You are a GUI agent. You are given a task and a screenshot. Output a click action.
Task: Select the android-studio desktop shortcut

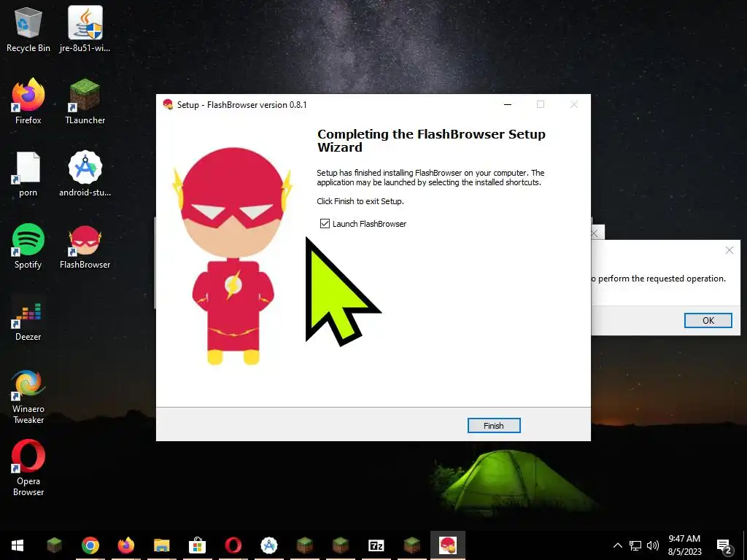click(85, 174)
